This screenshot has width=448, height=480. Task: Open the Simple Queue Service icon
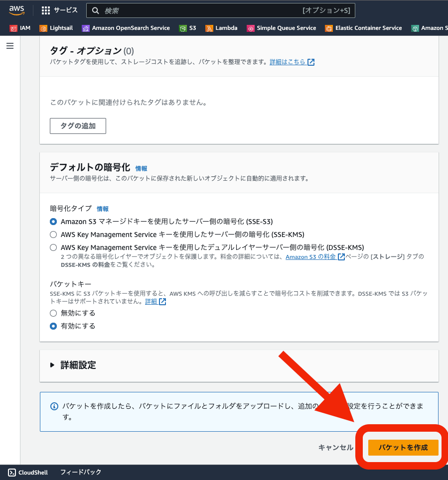pyautogui.click(x=250, y=28)
